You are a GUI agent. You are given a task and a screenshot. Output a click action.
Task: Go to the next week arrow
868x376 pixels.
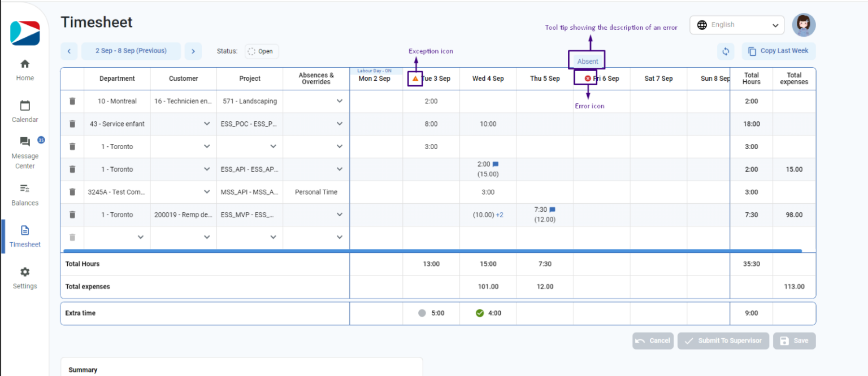pyautogui.click(x=193, y=51)
